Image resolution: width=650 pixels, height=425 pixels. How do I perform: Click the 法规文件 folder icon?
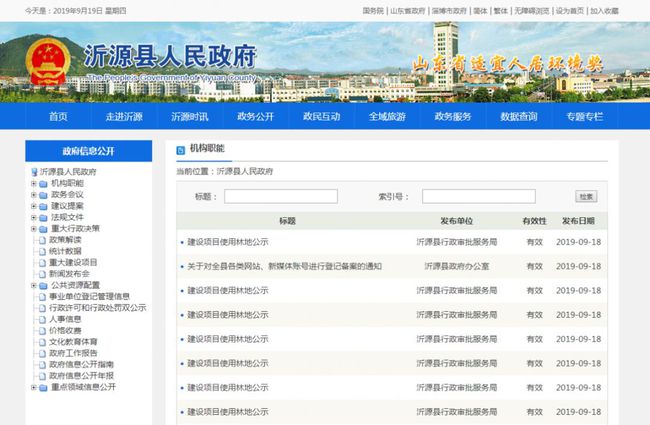43,218
